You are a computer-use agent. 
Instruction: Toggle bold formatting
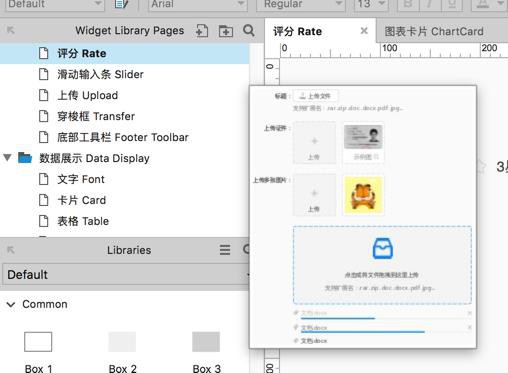(x=408, y=4)
